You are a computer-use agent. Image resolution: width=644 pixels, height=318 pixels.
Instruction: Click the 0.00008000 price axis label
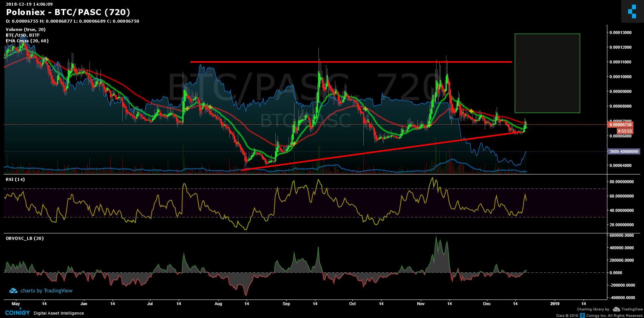[620, 106]
